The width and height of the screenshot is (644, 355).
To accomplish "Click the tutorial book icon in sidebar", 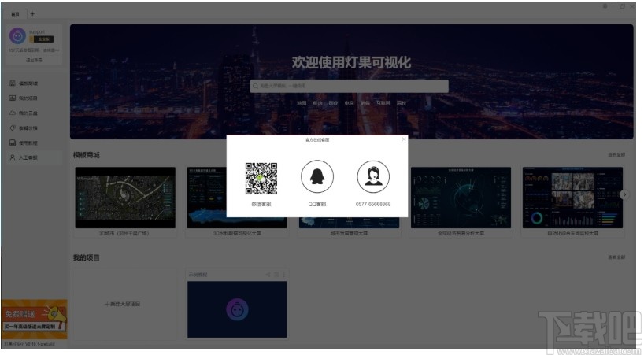I will click(x=13, y=142).
